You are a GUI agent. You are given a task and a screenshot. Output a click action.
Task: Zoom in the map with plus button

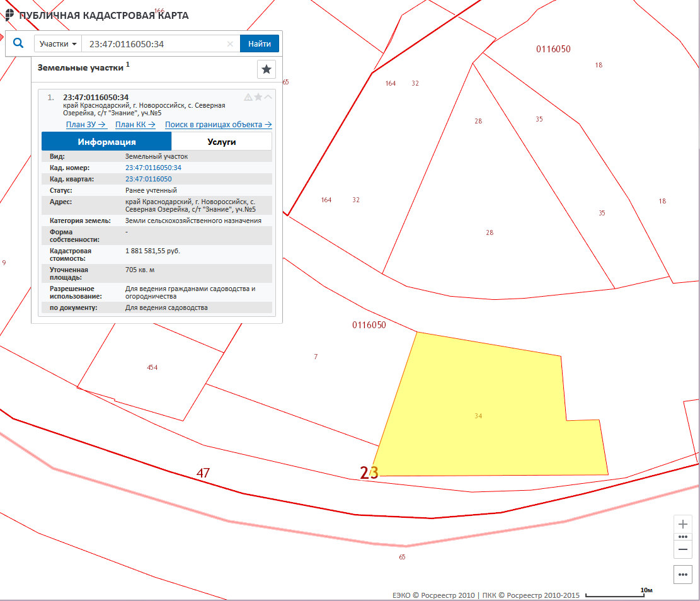tap(682, 524)
